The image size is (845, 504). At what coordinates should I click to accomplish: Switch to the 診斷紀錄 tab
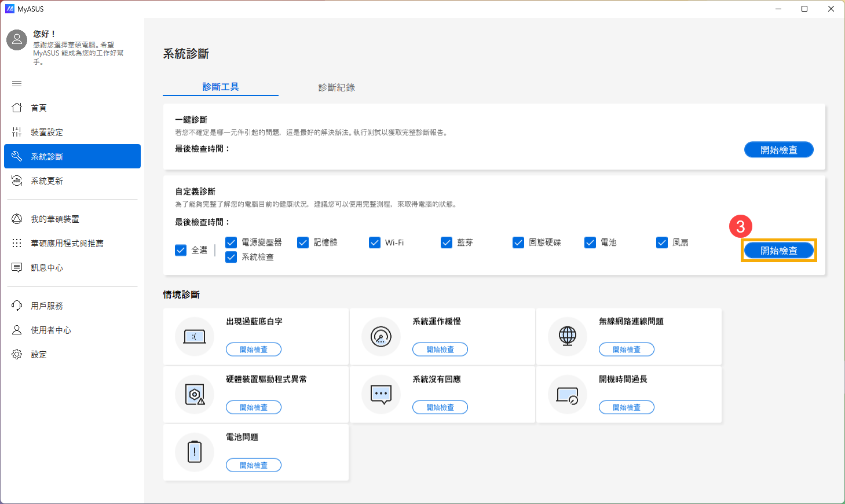coord(336,87)
